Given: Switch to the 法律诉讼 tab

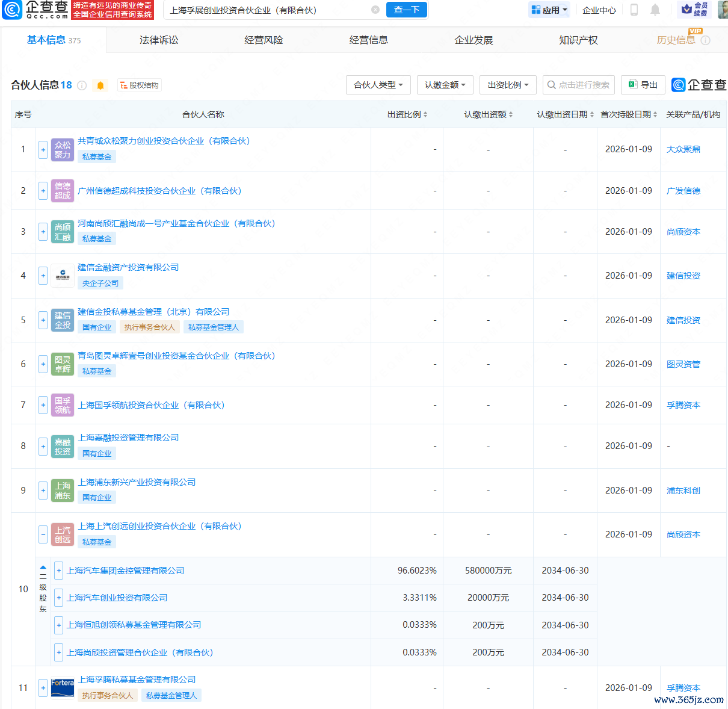Looking at the screenshot, I should click(x=159, y=40).
